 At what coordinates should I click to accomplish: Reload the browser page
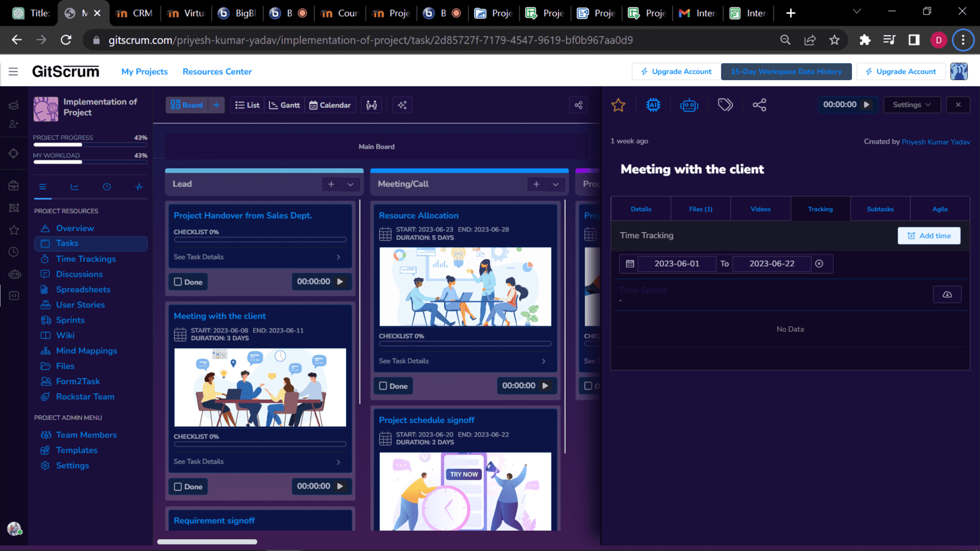(66, 40)
